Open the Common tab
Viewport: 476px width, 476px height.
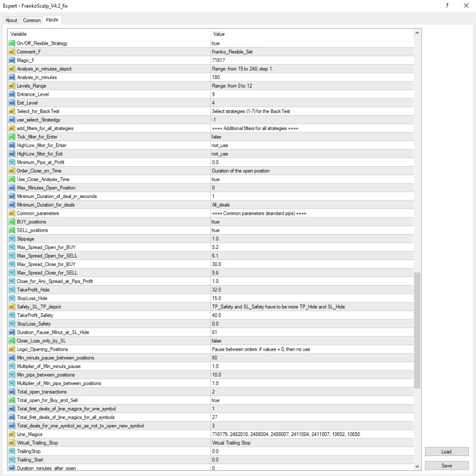point(31,20)
